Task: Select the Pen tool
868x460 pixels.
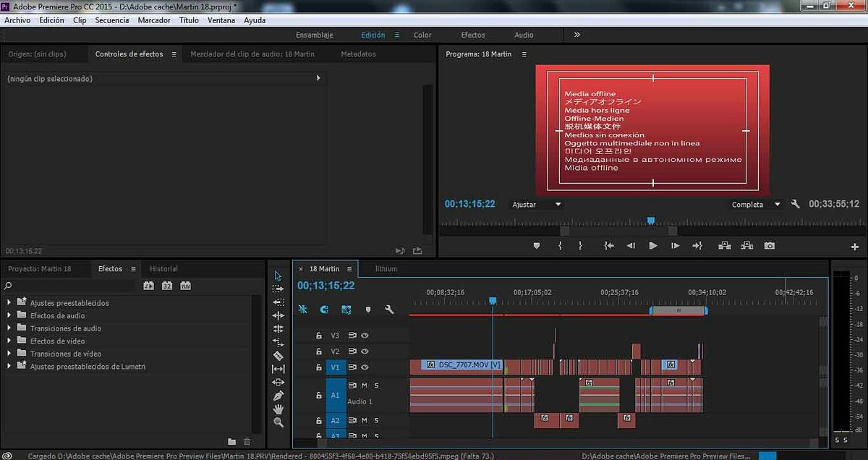Action: (278, 396)
